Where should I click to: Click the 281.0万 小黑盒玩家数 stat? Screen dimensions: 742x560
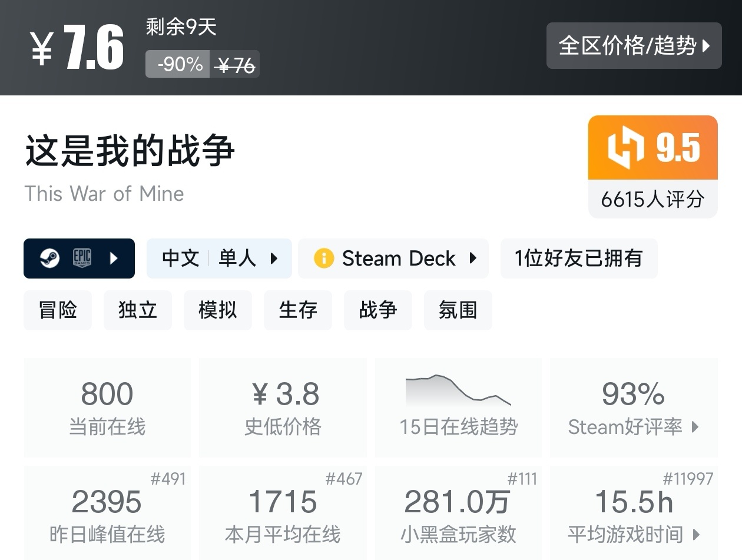(x=458, y=513)
